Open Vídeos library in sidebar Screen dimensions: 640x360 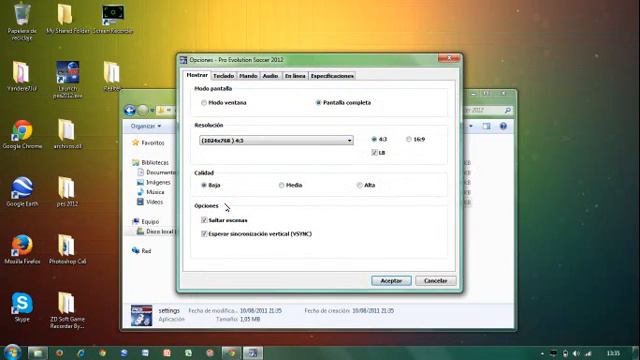150,202
